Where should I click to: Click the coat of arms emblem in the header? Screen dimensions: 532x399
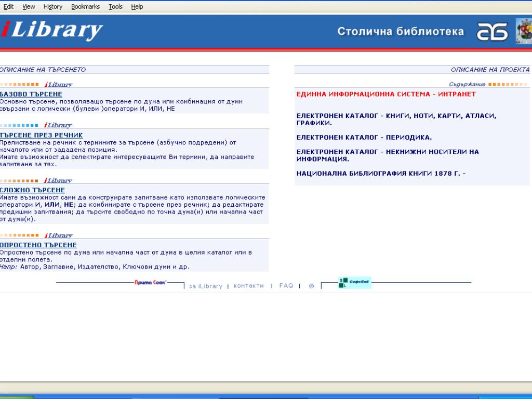click(x=524, y=31)
